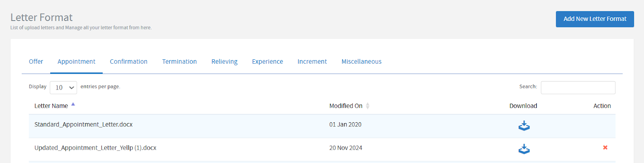The height and width of the screenshot is (163, 644).
Task: Download the Standard_Appointment_Letter.docx file
Action: click(524, 125)
